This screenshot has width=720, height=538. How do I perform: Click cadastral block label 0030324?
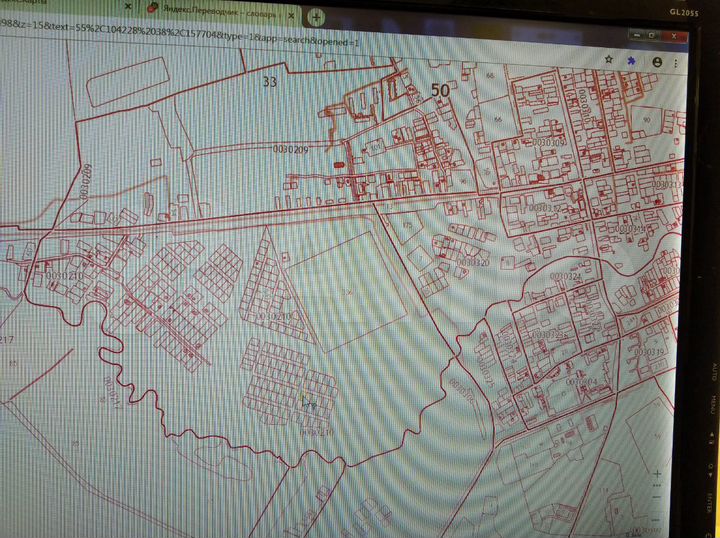[566, 276]
